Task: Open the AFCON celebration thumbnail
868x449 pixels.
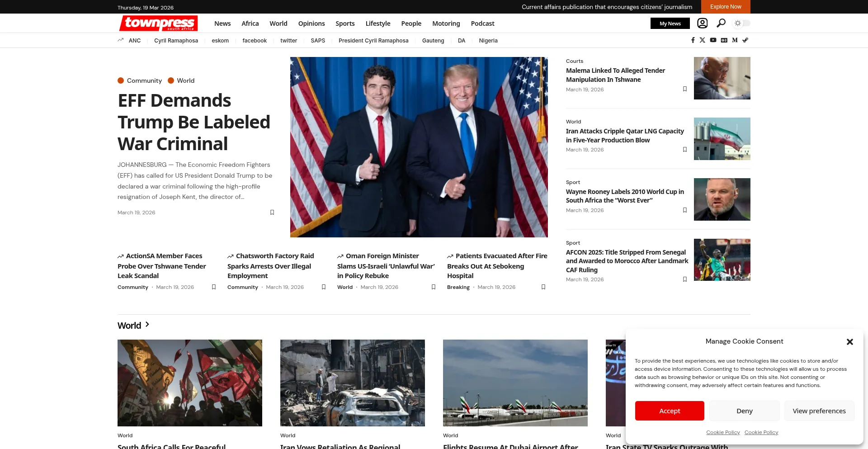Action: 722,260
